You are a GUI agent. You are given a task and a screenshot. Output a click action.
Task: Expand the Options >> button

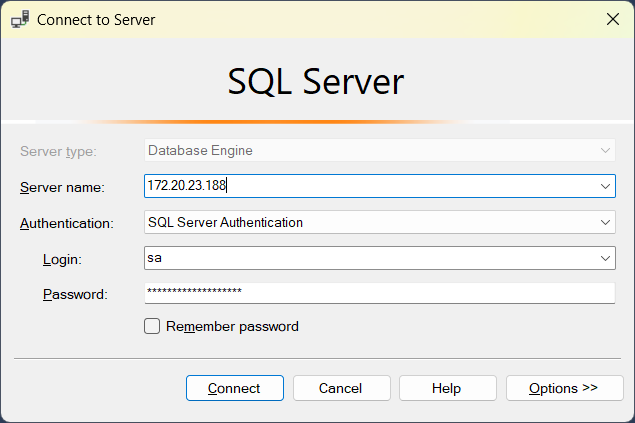tap(565, 388)
